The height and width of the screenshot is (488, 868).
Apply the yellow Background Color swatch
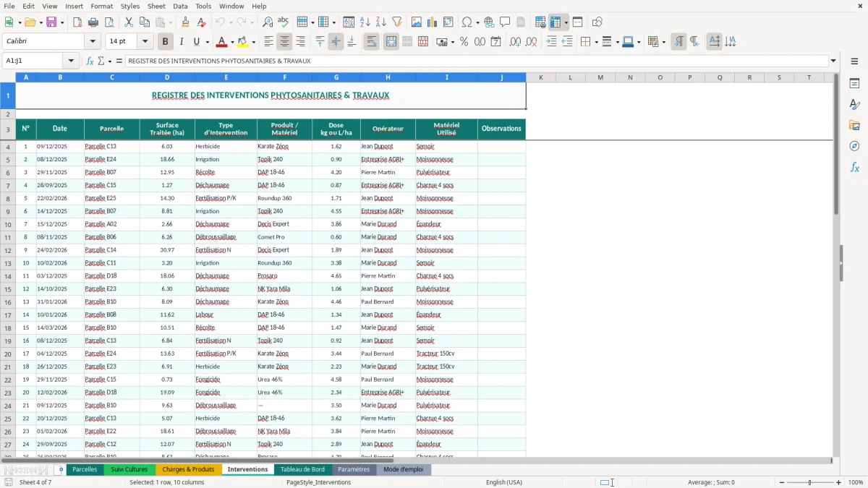tap(243, 42)
